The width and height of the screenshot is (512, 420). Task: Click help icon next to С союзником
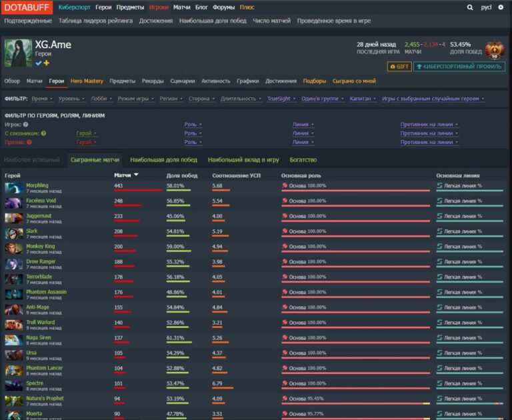tap(43, 133)
